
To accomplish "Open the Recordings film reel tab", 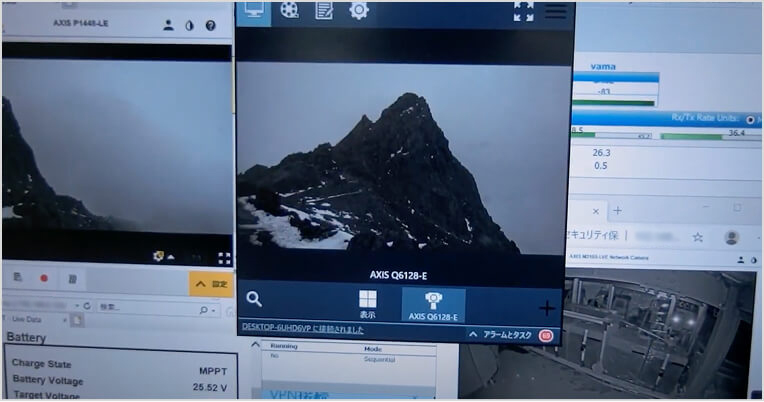I will click(289, 10).
